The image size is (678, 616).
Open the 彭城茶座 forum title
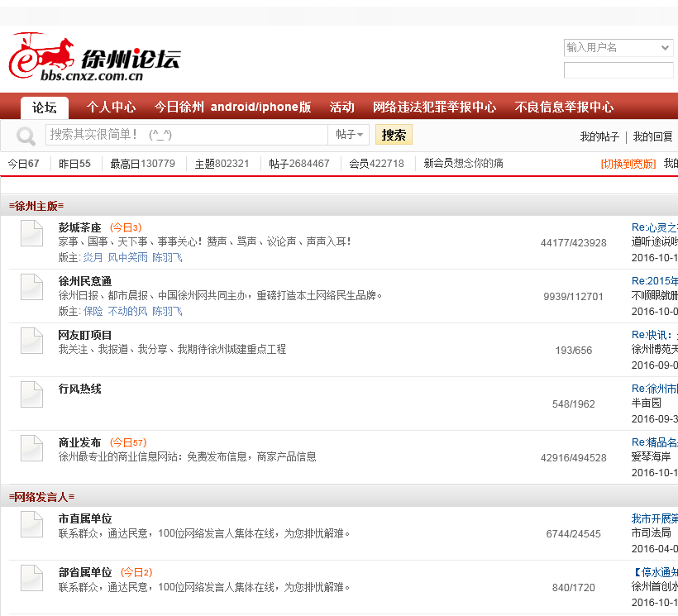(x=80, y=227)
